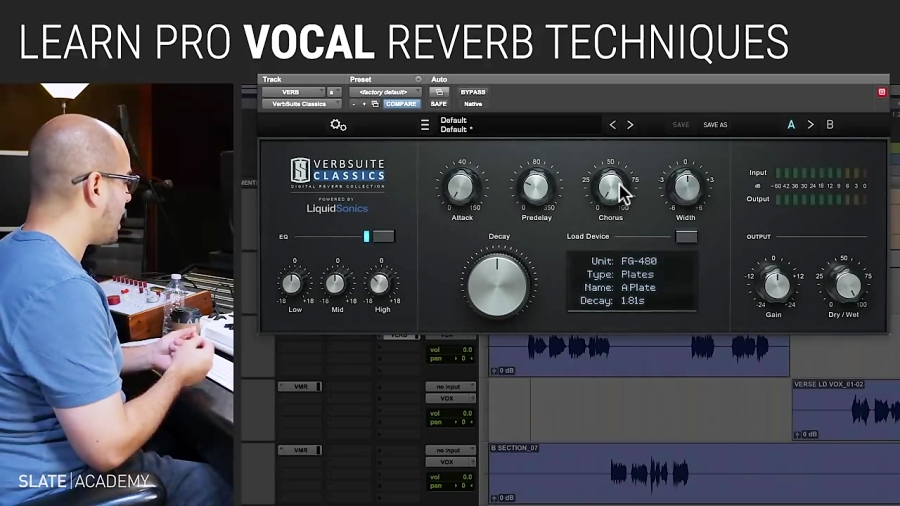Click the output Gain knob
The height and width of the screenshot is (506, 900).
[x=775, y=285]
